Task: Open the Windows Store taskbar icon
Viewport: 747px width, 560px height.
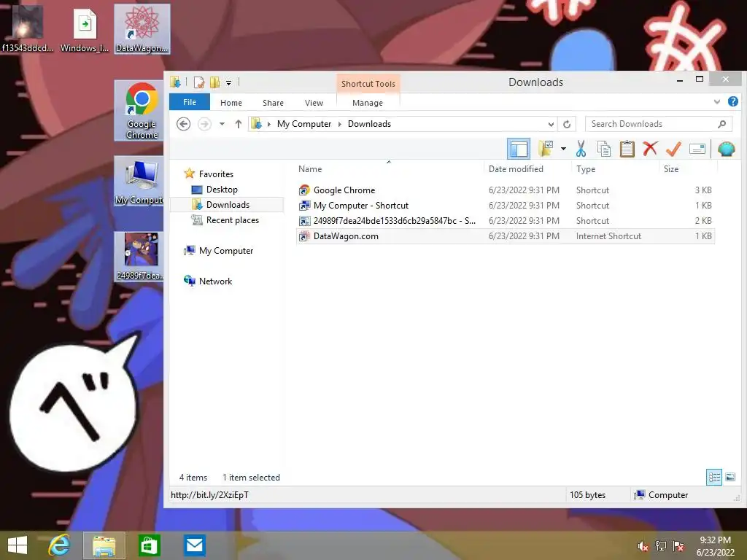Action: pyautogui.click(x=149, y=545)
